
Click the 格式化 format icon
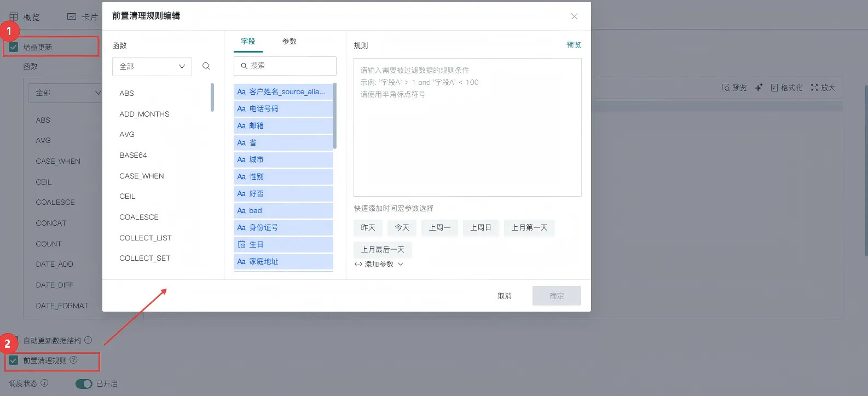click(x=774, y=88)
